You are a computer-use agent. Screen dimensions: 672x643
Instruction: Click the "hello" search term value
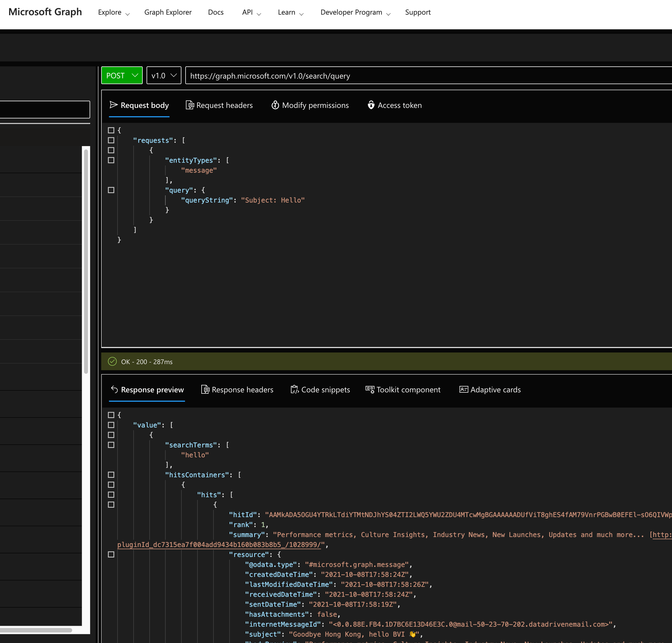pos(194,455)
